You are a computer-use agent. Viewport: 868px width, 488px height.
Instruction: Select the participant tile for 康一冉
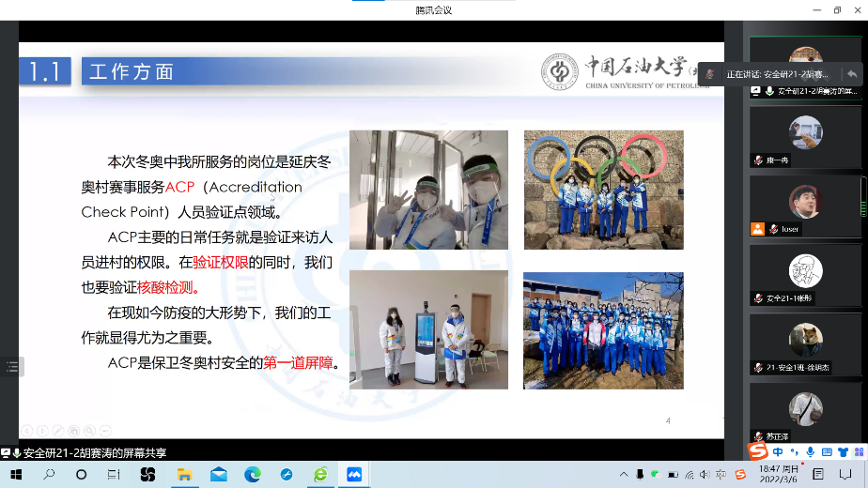[x=805, y=142]
